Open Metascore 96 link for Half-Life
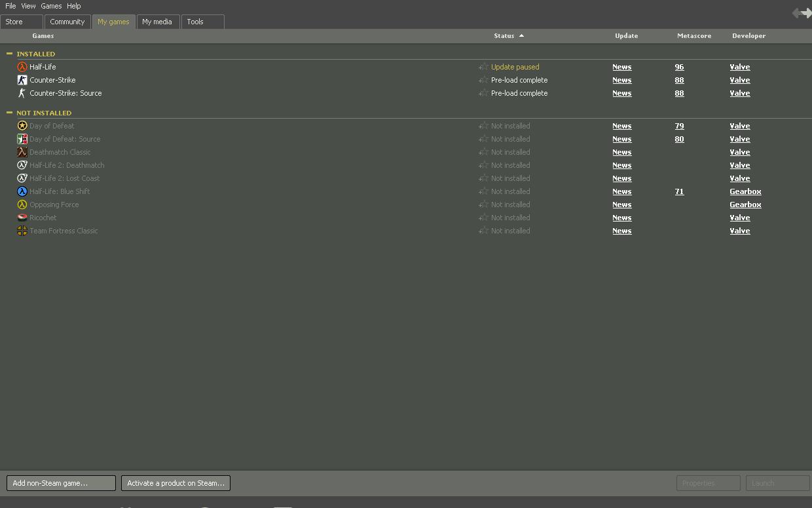 point(679,67)
